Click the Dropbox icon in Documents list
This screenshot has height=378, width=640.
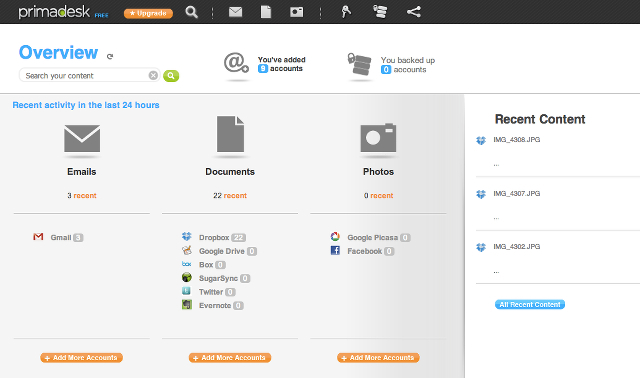pos(187,237)
